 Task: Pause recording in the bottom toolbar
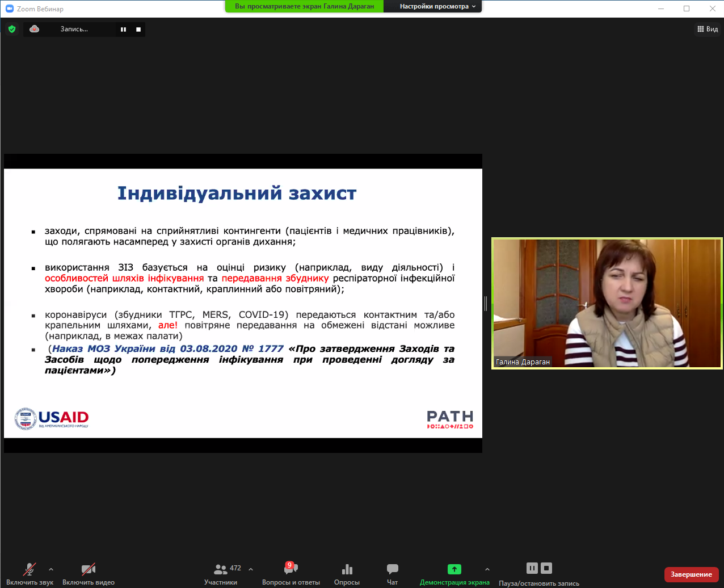(x=532, y=568)
